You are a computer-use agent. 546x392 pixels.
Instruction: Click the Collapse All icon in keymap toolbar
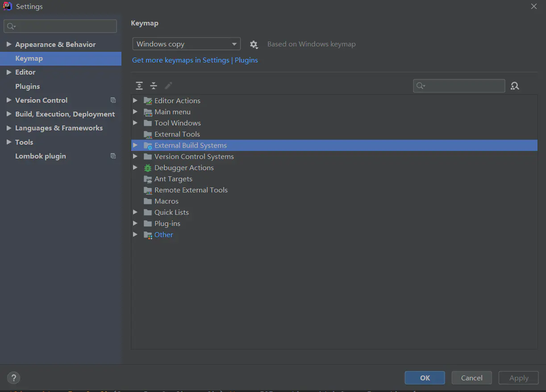point(154,86)
